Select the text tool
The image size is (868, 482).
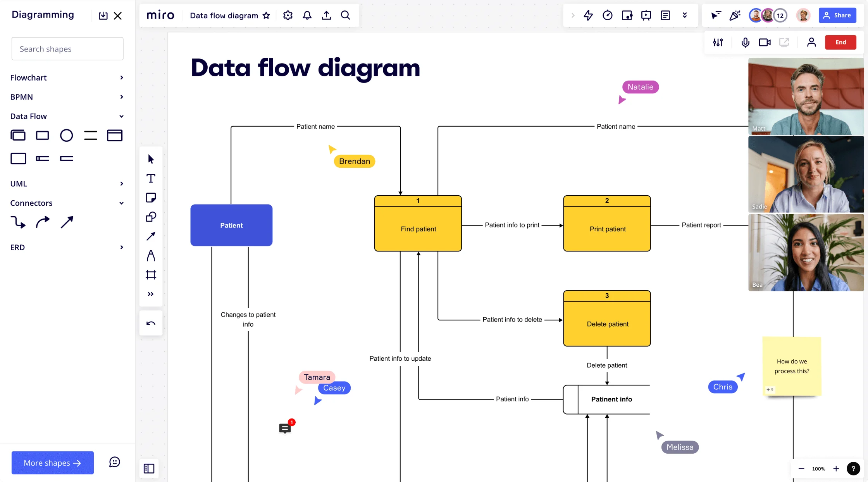pyautogui.click(x=150, y=178)
